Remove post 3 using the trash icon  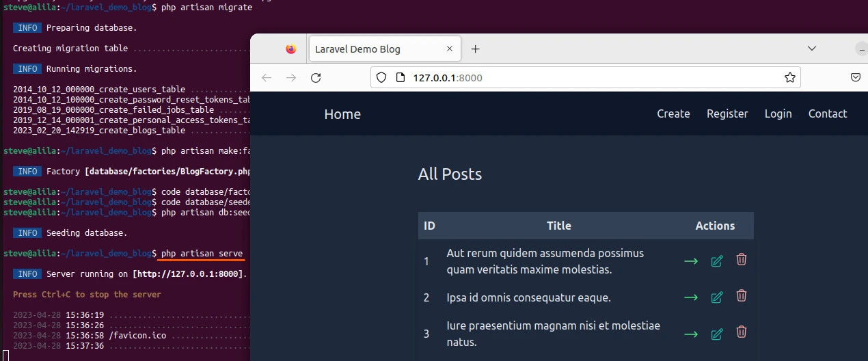pyautogui.click(x=742, y=333)
